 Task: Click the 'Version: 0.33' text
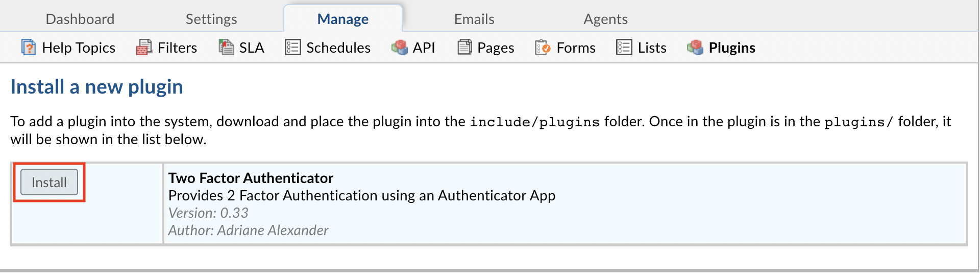click(208, 213)
